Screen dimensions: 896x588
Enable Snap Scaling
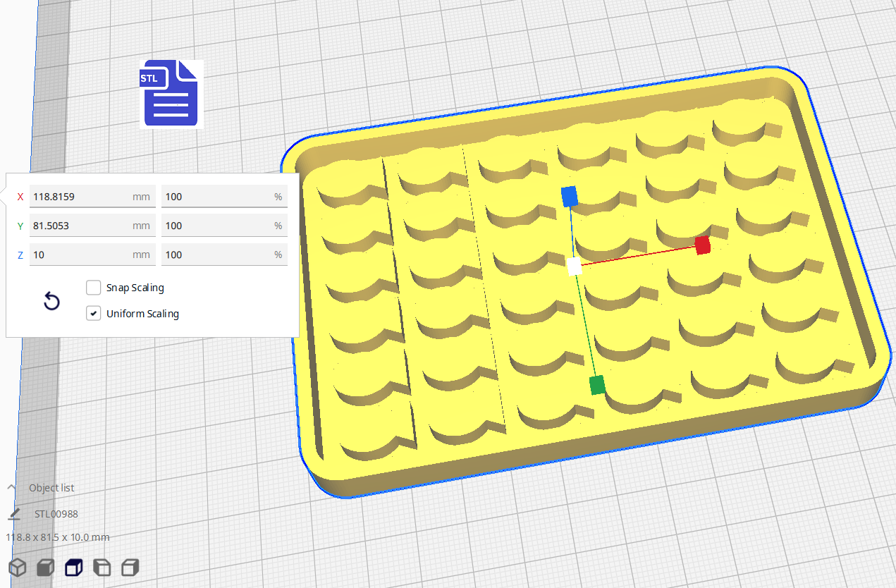[x=93, y=288]
